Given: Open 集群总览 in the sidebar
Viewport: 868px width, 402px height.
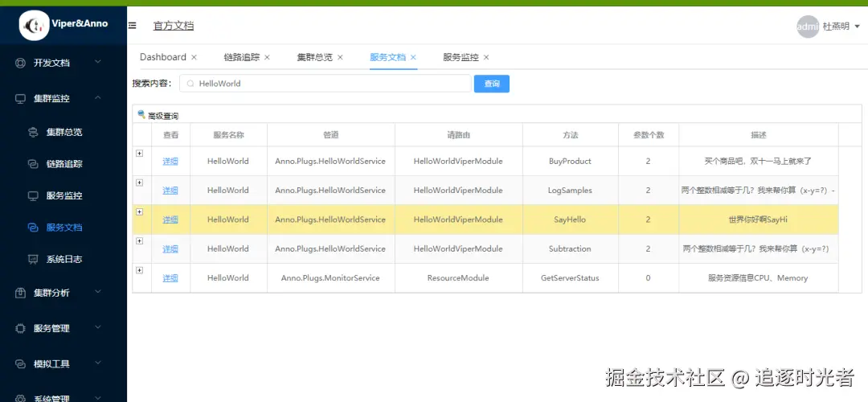Looking at the screenshot, I should pyautogui.click(x=64, y=132).
